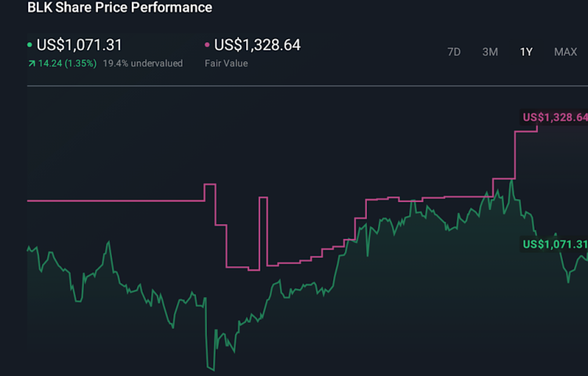Click the BLK Share Price Performance heading
588x376 pixels.
click(x=119, y=8)
